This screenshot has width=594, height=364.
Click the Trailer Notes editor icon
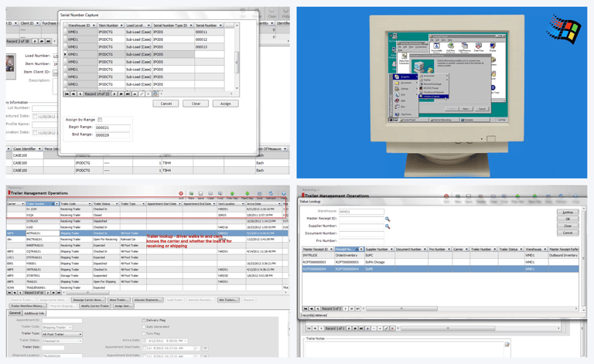click(x=507, y=345)
